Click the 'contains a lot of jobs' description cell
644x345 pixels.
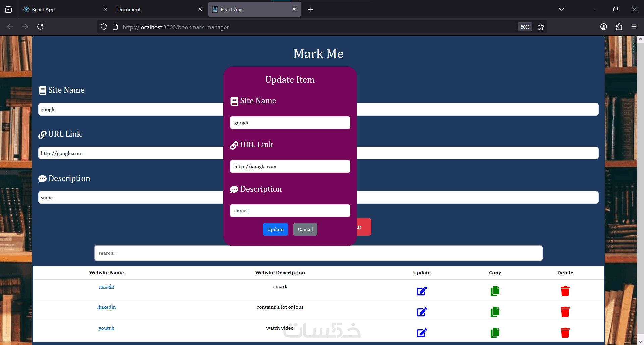click(x=280, y=307)
